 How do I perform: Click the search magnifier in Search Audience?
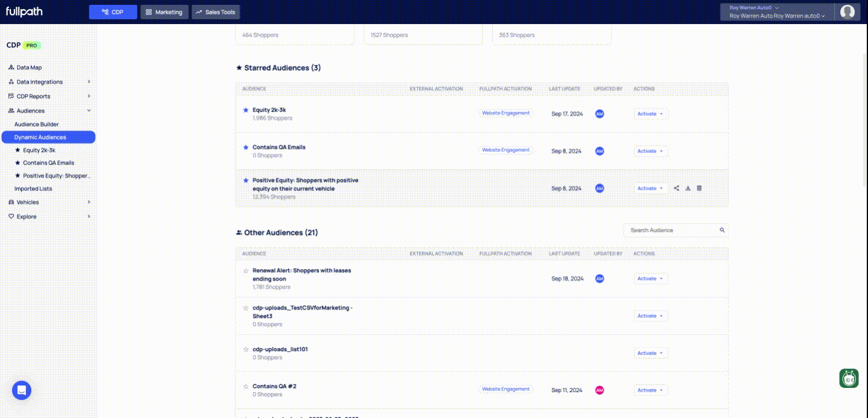click(x=722, y=230)
